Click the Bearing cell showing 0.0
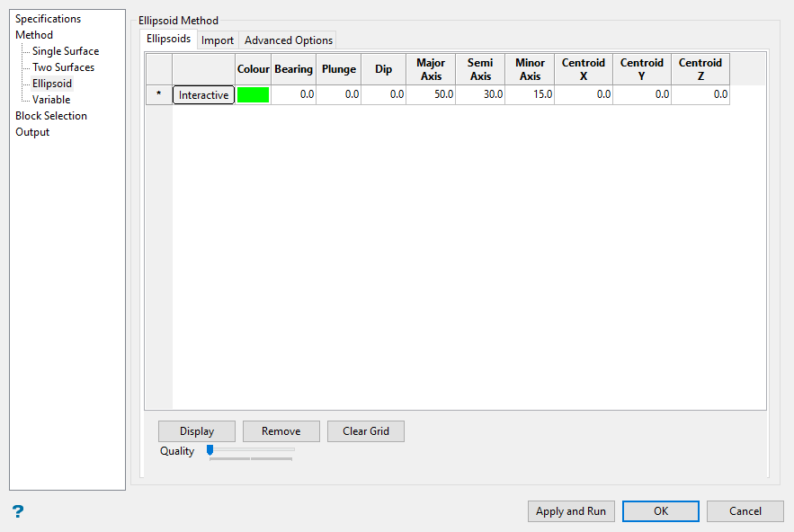 pyautogui.click(x=294, y=94)
